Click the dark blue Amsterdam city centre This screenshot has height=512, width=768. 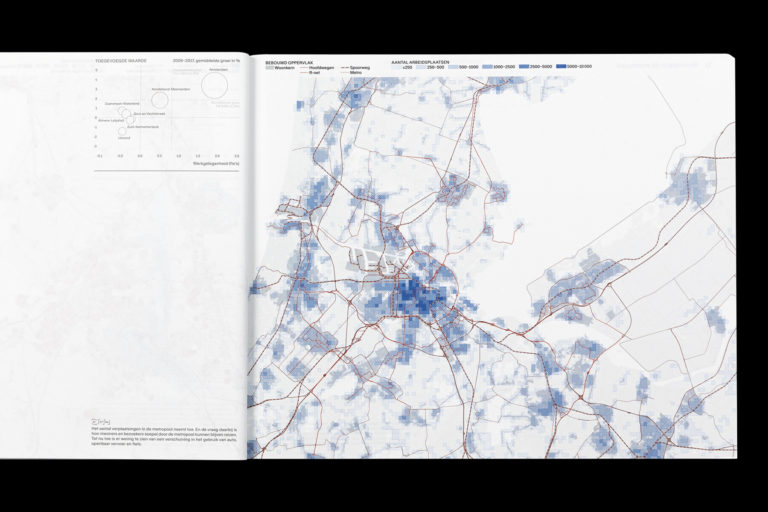coord(415,295)
